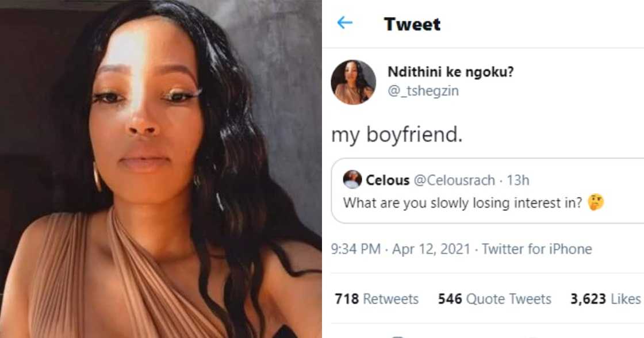View the selfie photo on the left
644x338 pixels.
pyautogui.click(x=161, y=169)
